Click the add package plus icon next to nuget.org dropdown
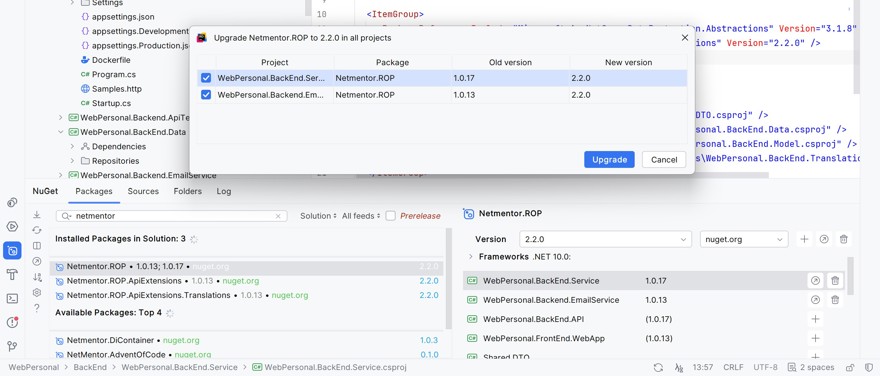The image size is (880, 376). 804,239
